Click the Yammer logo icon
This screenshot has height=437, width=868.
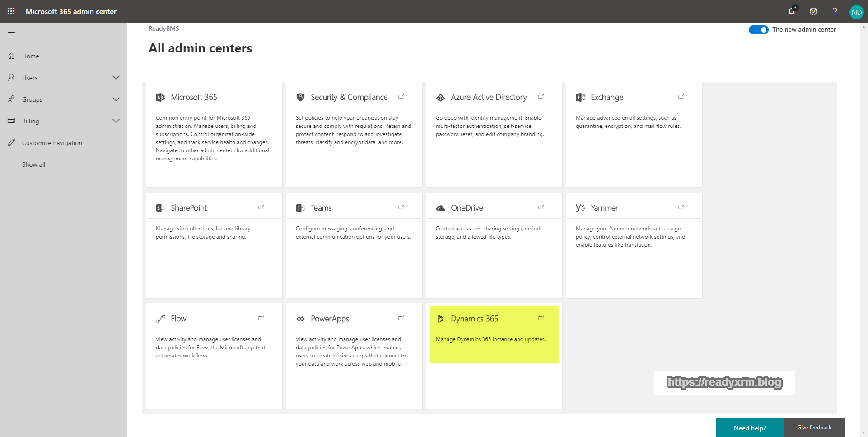tap(580, 208)
